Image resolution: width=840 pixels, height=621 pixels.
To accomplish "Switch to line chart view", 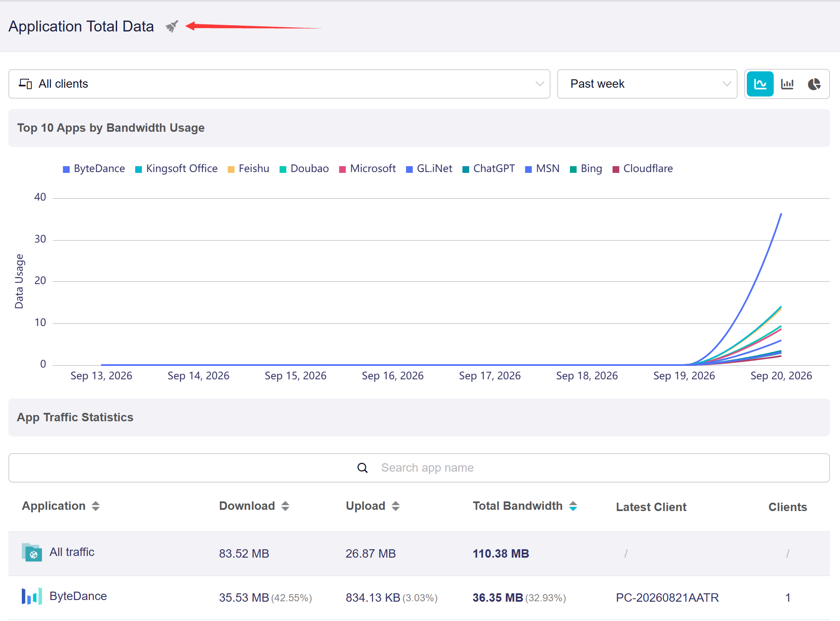I will click(x=760, y=84).
